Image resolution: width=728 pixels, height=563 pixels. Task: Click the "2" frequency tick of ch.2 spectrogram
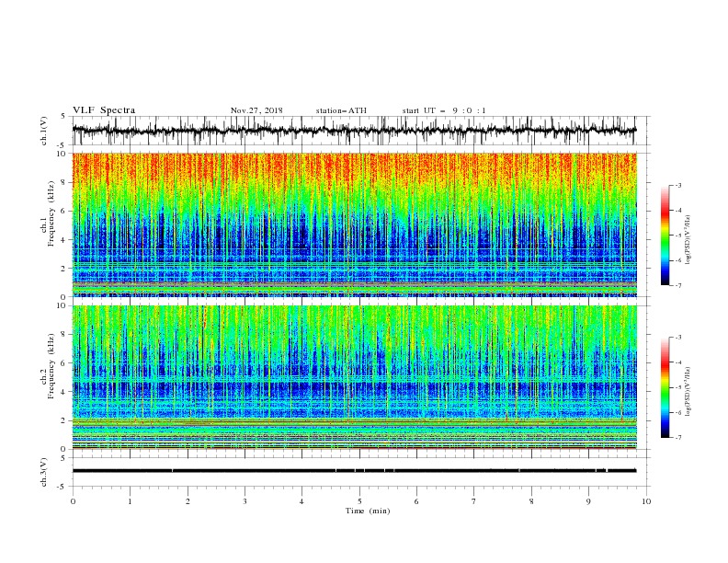point(63,420)
